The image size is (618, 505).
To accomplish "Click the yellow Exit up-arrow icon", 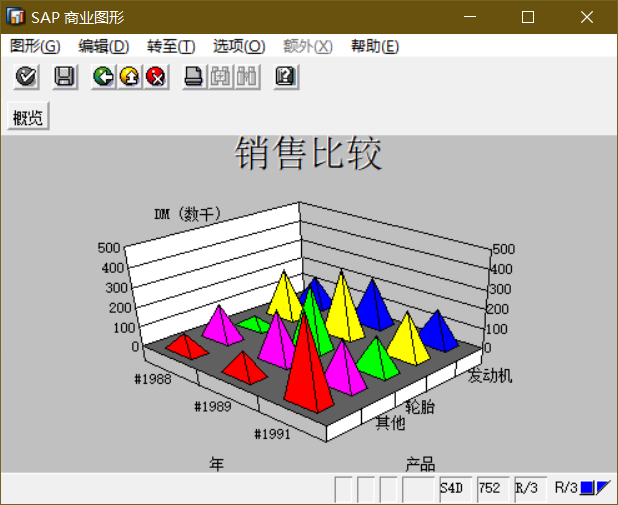I will 130,76.
